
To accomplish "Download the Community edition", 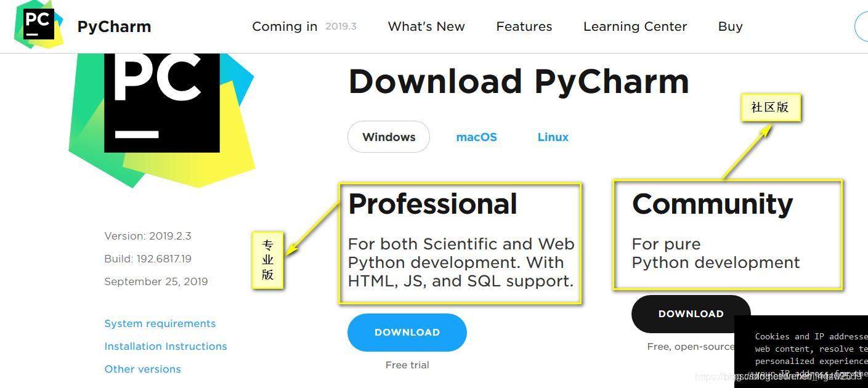I will tap(691, 313).
